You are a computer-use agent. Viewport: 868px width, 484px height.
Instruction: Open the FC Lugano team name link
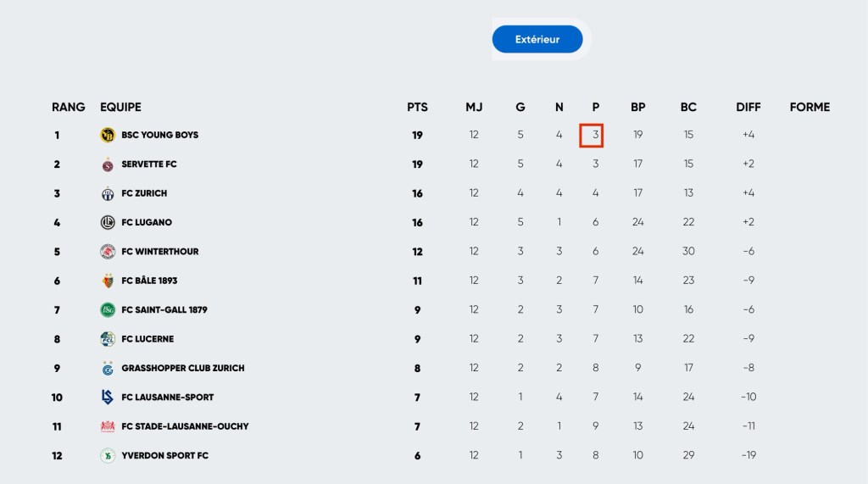(147, 223)
